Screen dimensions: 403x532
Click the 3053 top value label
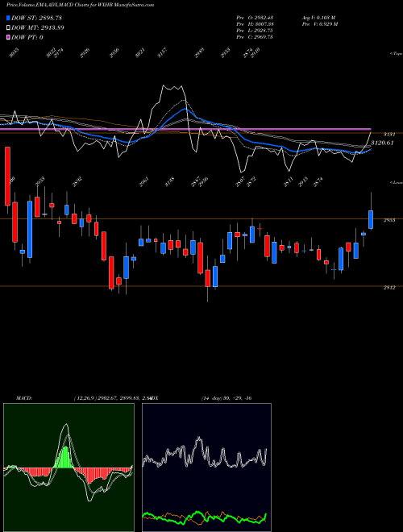pos(14,53)
